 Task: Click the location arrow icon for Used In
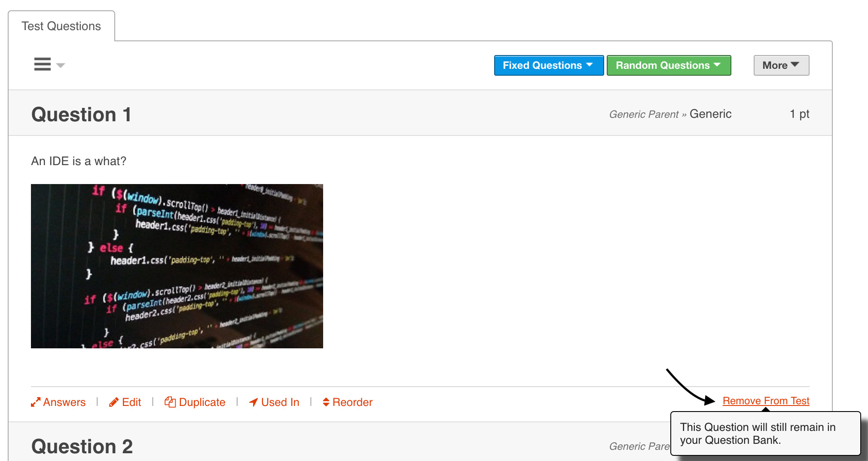254,402
